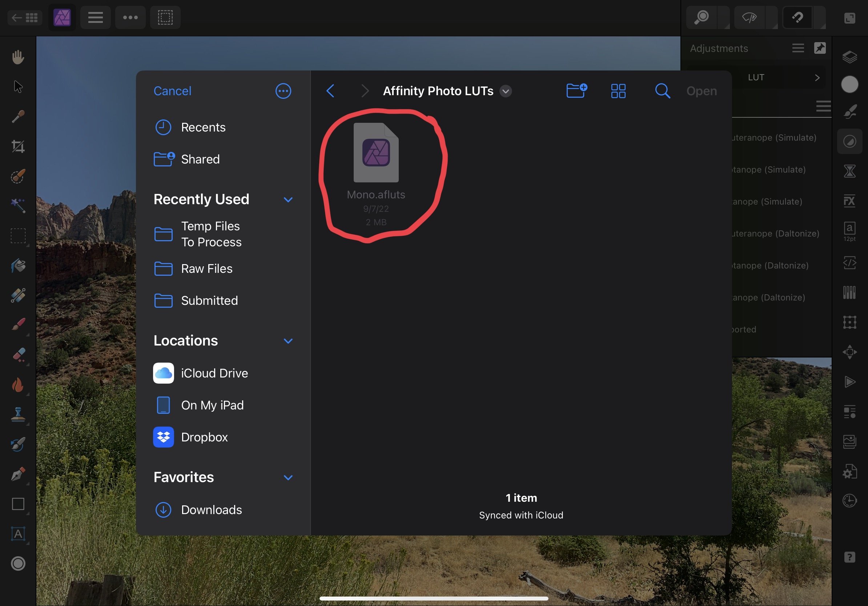Open the zoom magnifier options
The width and height of the screenshot is (868, 606).
702,17
